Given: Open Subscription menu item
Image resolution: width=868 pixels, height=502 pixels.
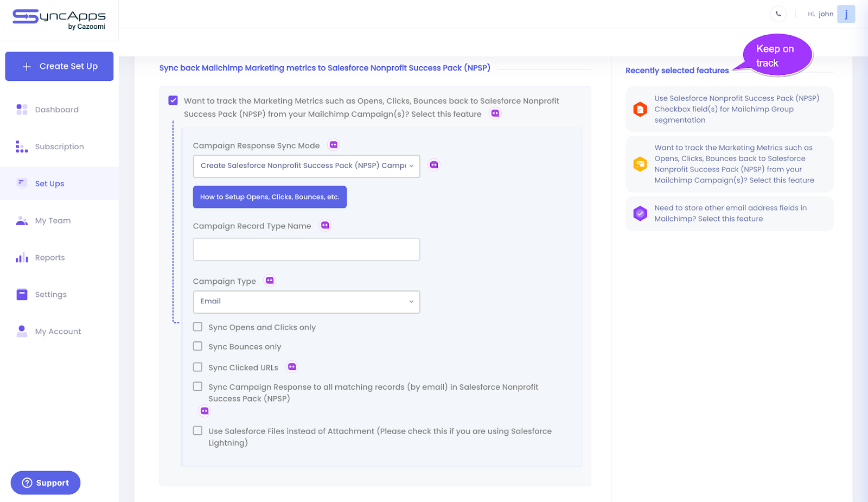Looking at the screenshot, I should [60, 147].
